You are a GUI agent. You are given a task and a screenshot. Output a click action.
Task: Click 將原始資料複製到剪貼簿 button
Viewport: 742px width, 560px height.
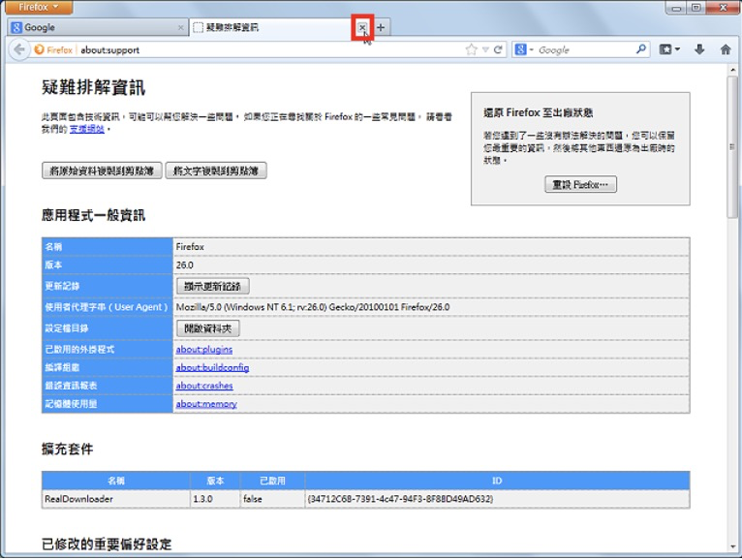[103, 171]
